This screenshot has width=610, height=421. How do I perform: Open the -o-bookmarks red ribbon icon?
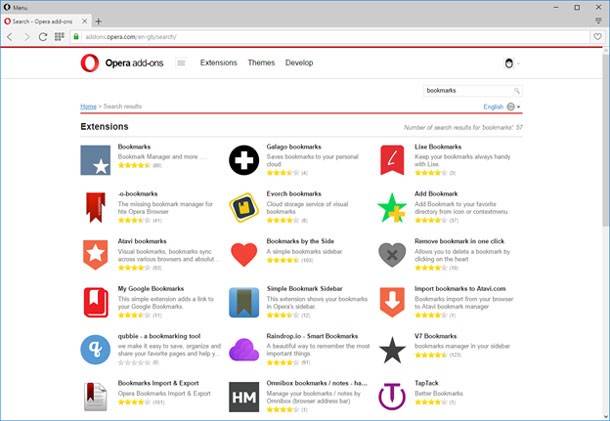pos(96,207)
